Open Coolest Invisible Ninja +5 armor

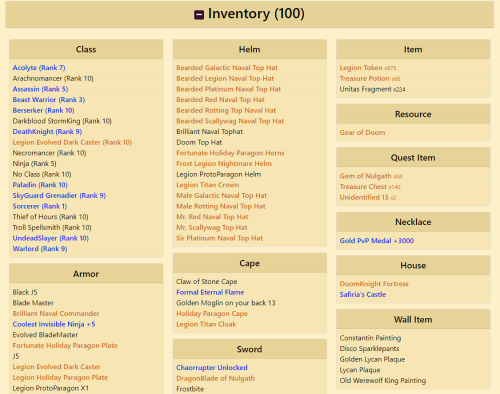pos(54,324)
